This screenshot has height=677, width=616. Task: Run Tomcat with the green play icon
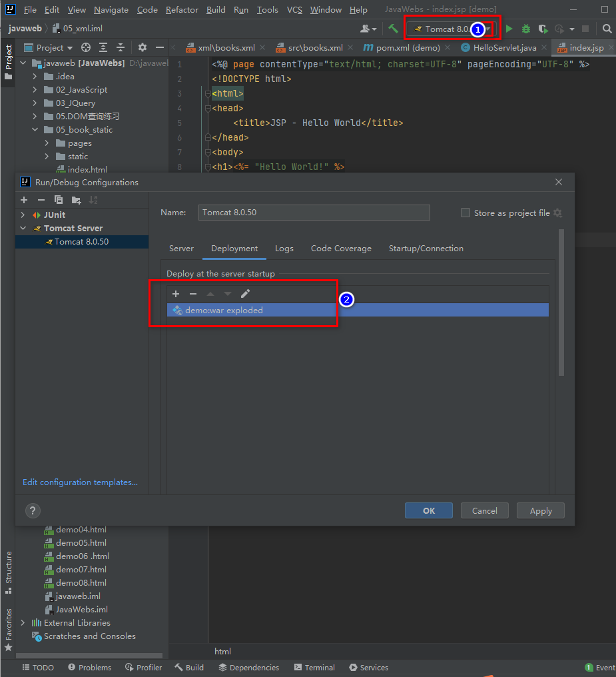click(509, 29)
